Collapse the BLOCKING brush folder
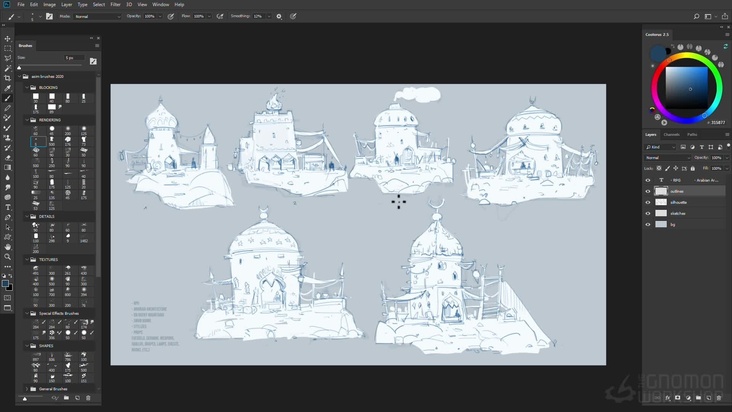 [27, 88]
